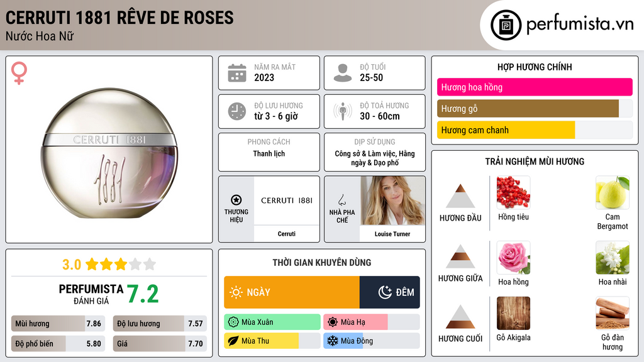Click the Hương cuối pyramid icon
The image size is (644, 362).
[x=460, y=317]
